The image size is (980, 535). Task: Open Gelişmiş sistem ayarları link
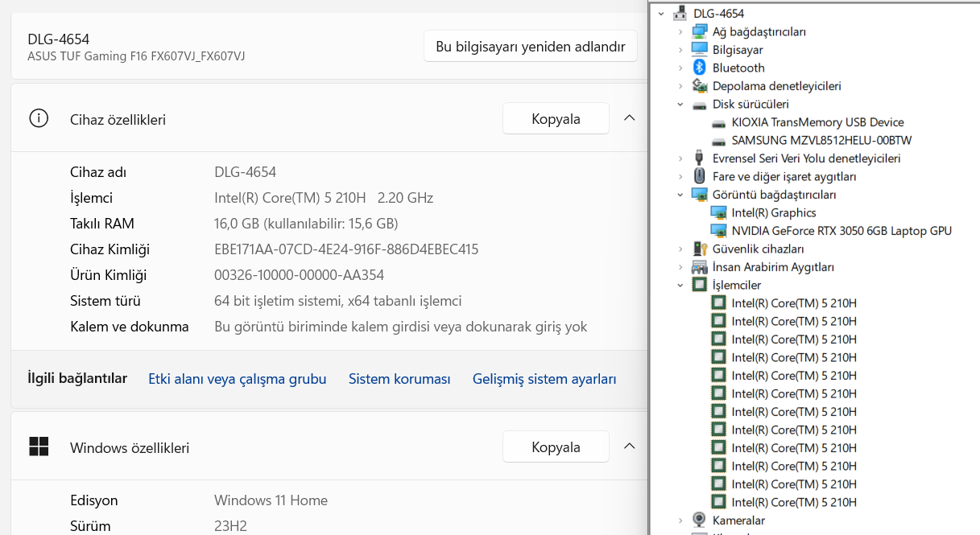(x=544, y=379)
